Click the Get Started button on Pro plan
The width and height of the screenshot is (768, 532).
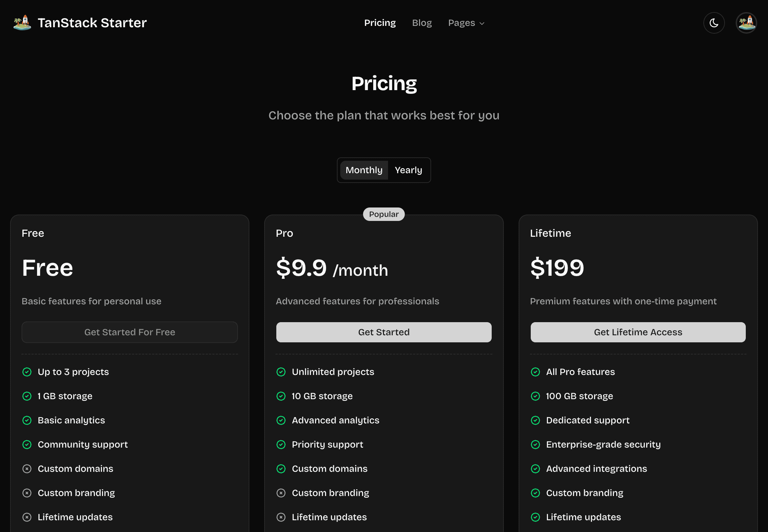coord(384,332)
